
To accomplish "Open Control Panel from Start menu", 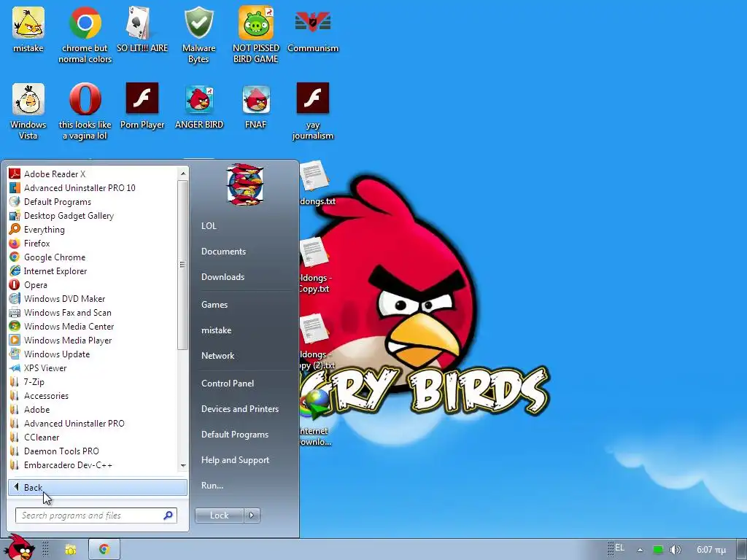I will (228, 384).
